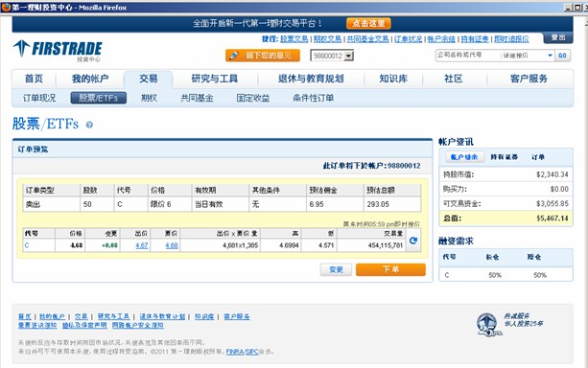Click the 25-year anniversary badge icon

coord(488,324)
